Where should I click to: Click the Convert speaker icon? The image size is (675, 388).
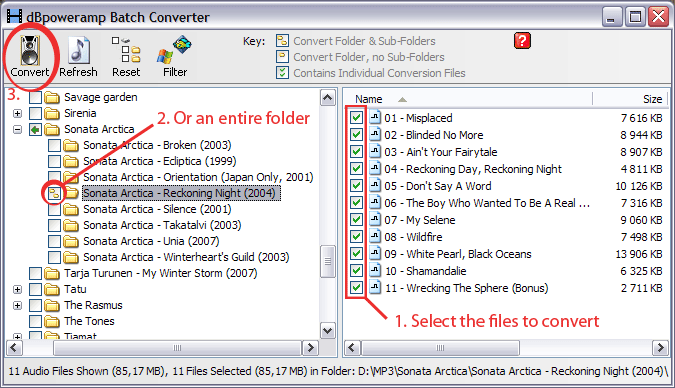30,50
